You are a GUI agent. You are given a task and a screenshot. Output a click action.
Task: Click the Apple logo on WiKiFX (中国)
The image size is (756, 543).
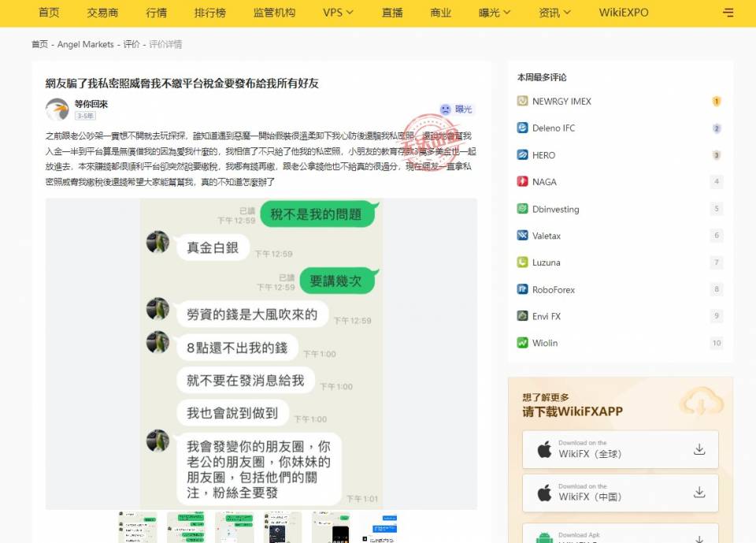coord(544,493)
